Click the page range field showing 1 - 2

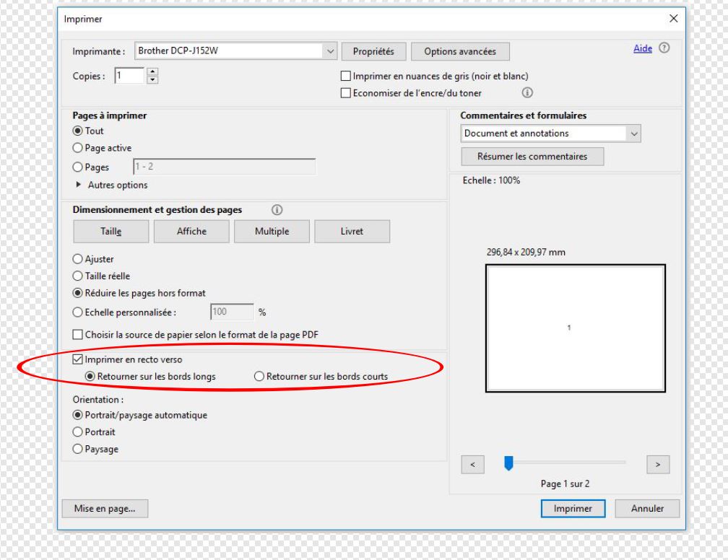[224, 167]
